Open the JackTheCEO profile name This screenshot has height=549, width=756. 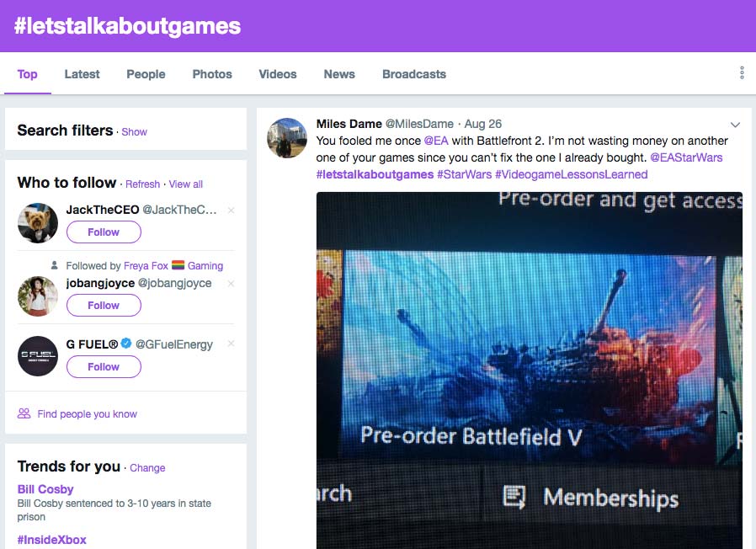(x=103, y=210)
